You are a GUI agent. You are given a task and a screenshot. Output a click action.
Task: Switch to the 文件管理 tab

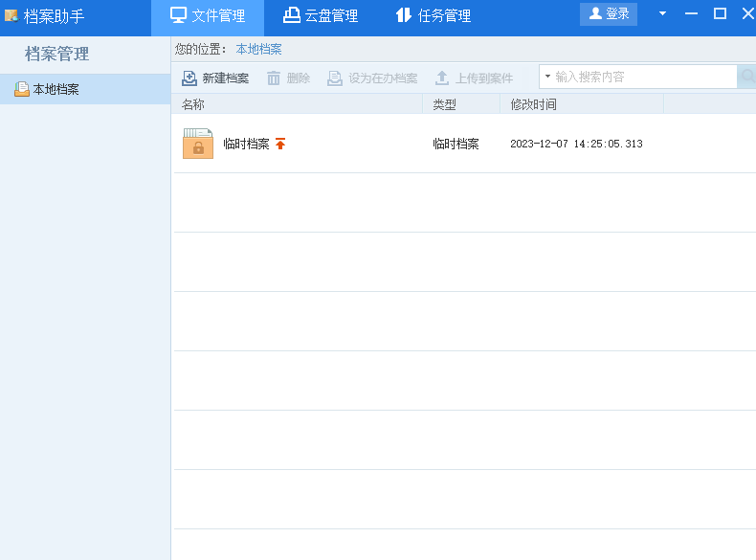point(208,17)
